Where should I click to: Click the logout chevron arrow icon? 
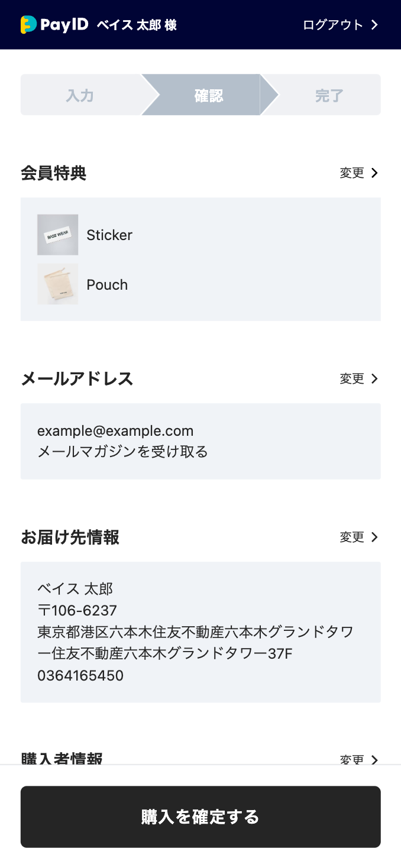(374, 25)
